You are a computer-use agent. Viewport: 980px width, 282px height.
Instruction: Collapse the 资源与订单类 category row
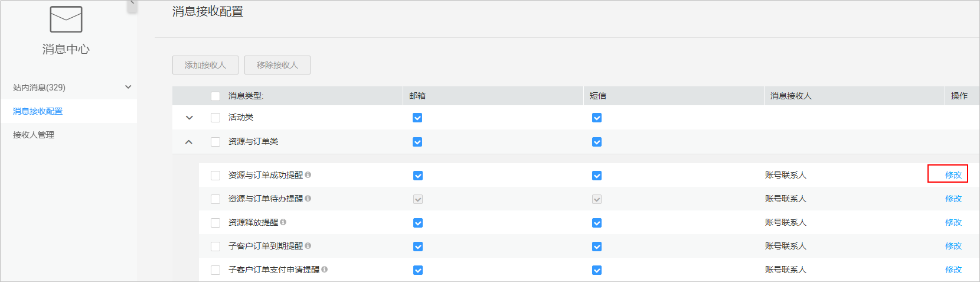pyautogui.click(x=189, y=142)
